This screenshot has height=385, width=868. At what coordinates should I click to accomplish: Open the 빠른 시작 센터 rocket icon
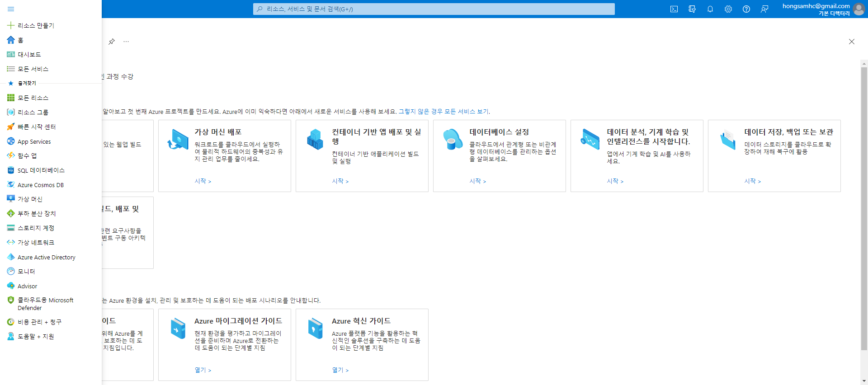point(11,127)
